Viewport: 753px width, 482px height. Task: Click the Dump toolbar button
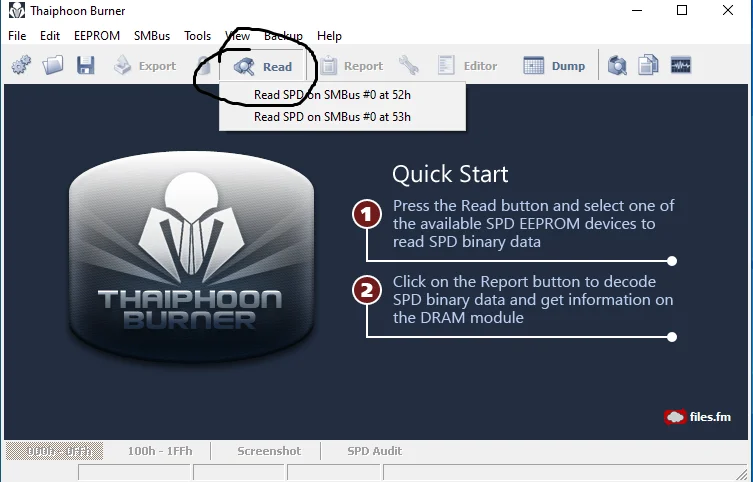(554, 66)
